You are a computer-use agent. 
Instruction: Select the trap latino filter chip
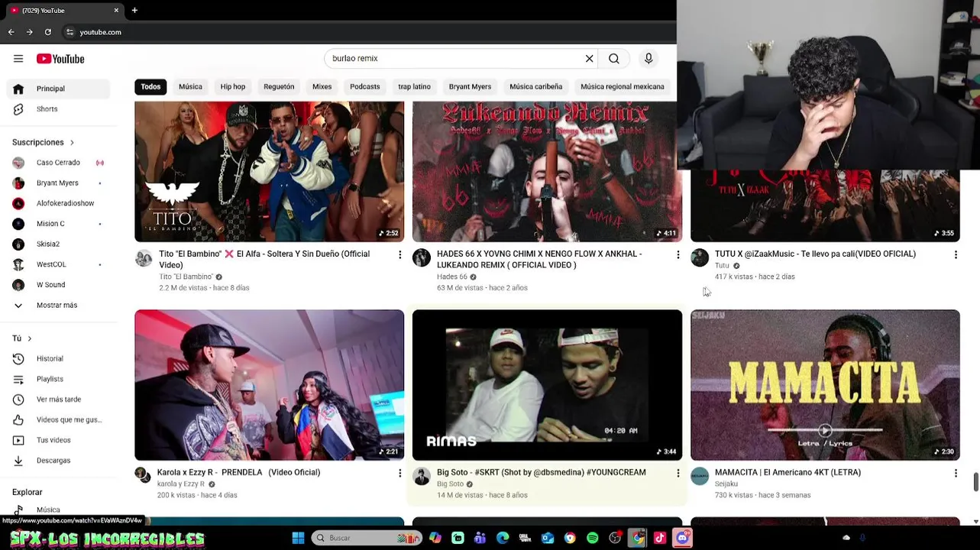[414, 86]
